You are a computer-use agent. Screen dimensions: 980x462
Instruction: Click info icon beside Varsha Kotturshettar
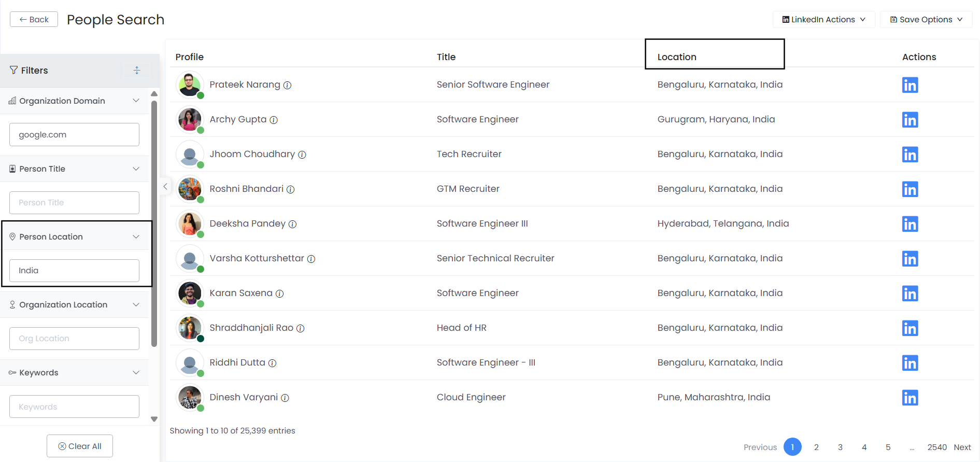click(311, 259)
